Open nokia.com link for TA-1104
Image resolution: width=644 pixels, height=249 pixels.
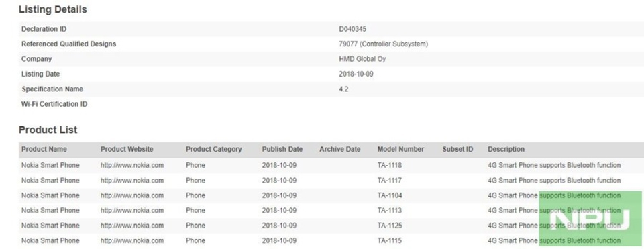(132, 195)
